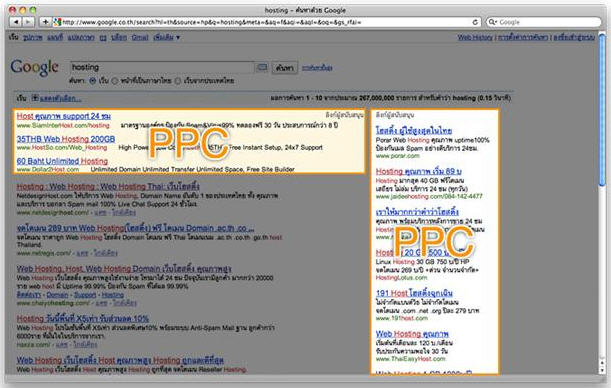
Task: Select the pages from Thailand radio button
Action: coord(178,81)
